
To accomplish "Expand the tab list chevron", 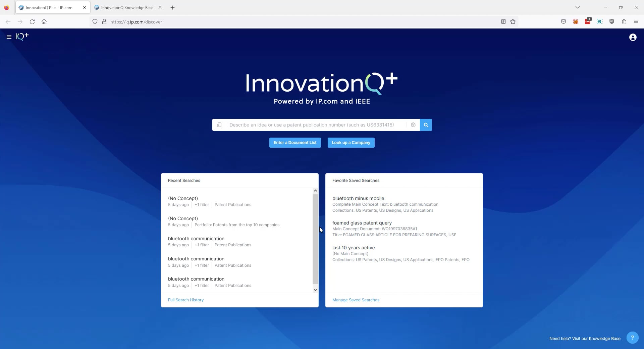I will (x=577, y=7).
